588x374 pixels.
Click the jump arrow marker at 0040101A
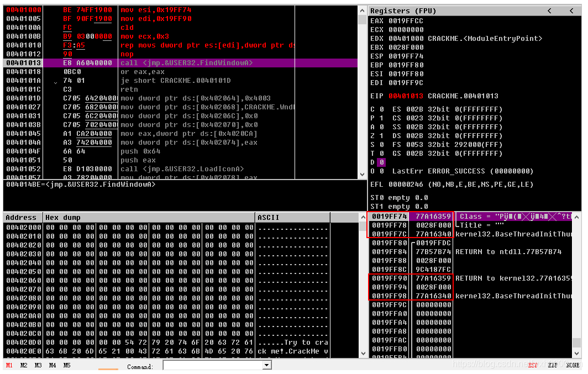point(55,82)
